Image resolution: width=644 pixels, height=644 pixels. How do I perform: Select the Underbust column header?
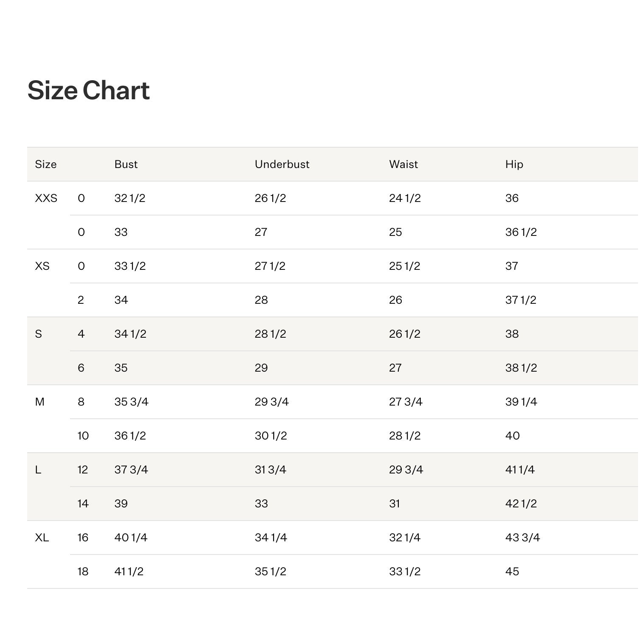pos(282,164)
